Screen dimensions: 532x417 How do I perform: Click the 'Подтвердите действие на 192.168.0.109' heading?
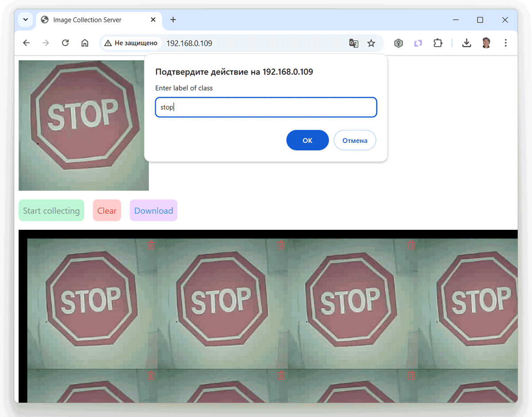pos(234,72)
